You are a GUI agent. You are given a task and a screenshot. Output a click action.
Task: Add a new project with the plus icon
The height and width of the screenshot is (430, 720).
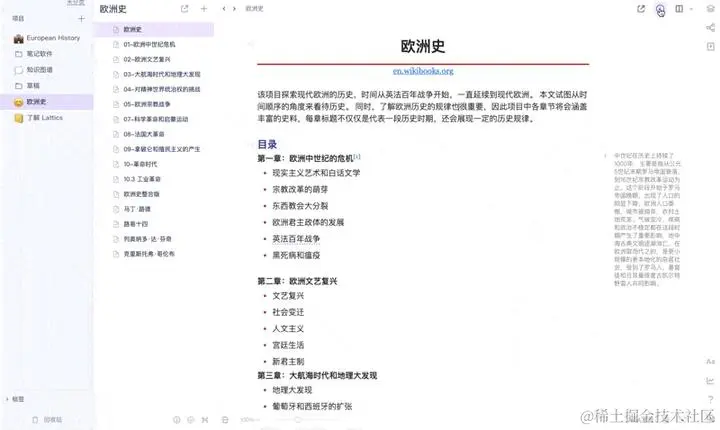pyautogui.click(x=81, y=19)
